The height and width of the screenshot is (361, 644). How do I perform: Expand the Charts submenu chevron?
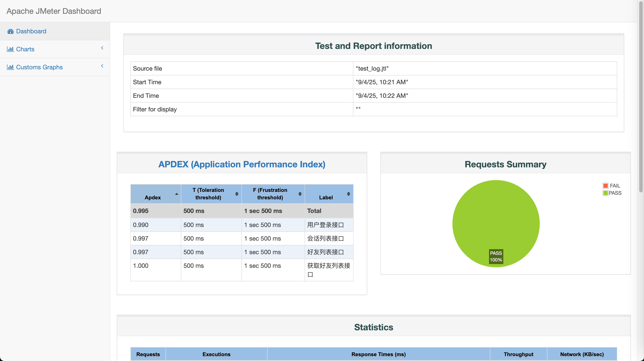(102, 48)
